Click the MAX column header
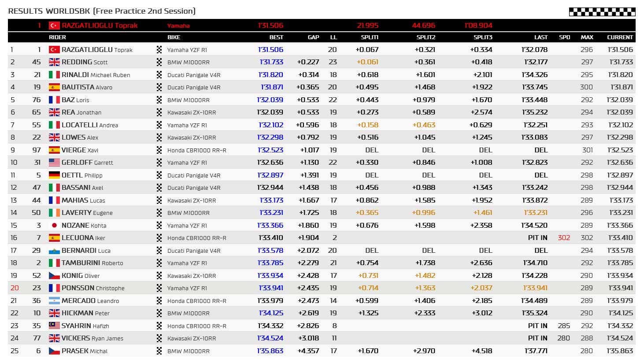Screen dimensions: 644x362 point(587,37)
